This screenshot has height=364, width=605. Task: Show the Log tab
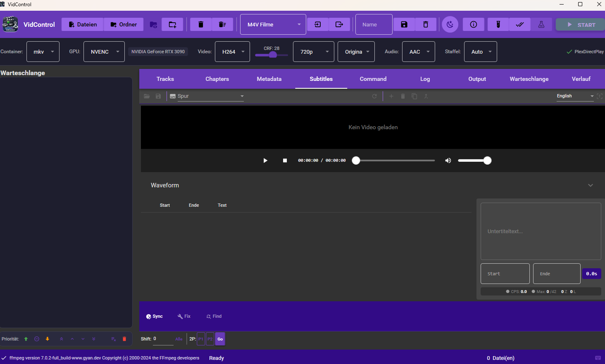[x=425, y=79]
